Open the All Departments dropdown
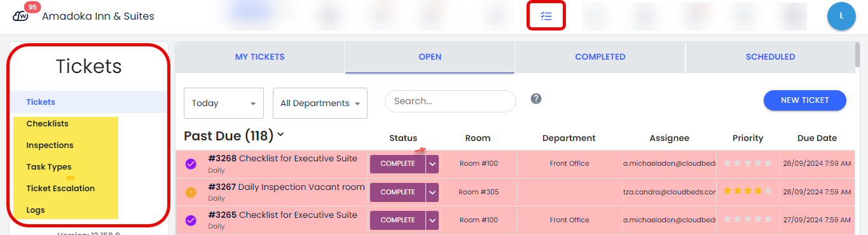Image resolution: width=868 pixels, height=235 pixels. pyautogui.click(x=320, y=103)
